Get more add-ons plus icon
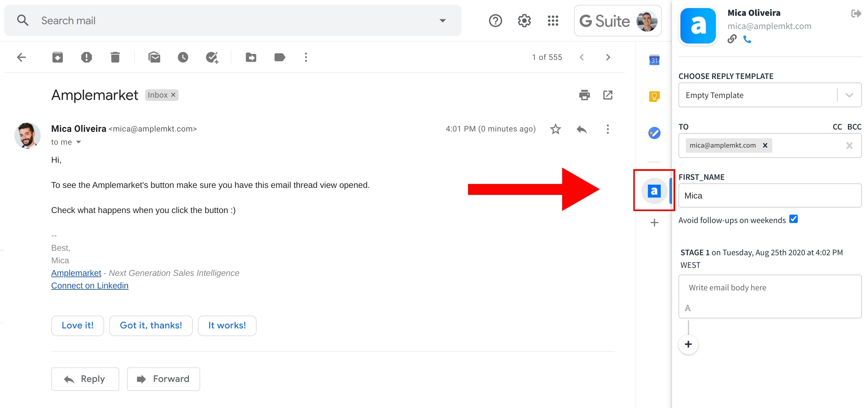 pyautogui.click(x=654, y=223)
